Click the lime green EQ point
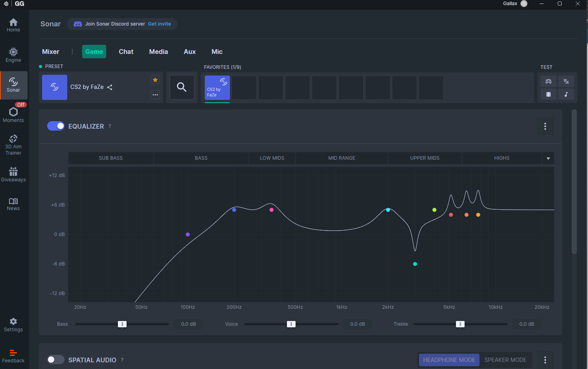Viewport: 588px width, 369px height. 434,210
